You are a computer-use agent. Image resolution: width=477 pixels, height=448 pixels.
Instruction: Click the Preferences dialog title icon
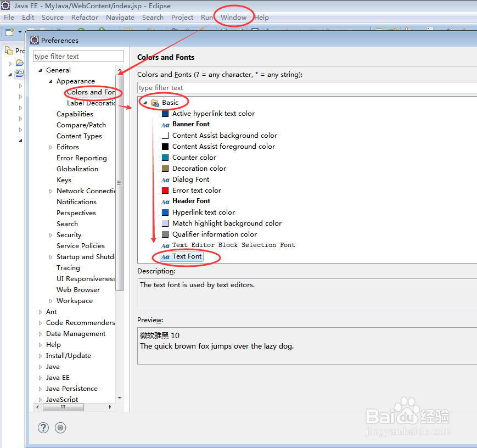point(35,40)
